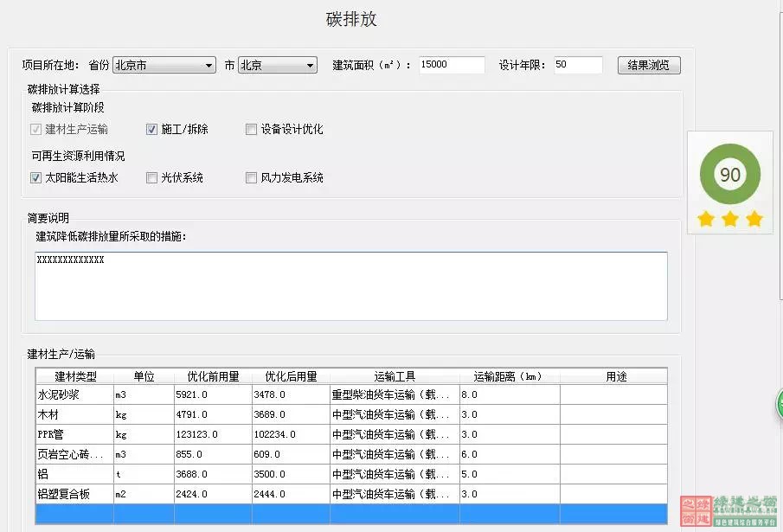783x532 pixels.
Task: Click the 设计年限 input field
Action: point(577,63)
